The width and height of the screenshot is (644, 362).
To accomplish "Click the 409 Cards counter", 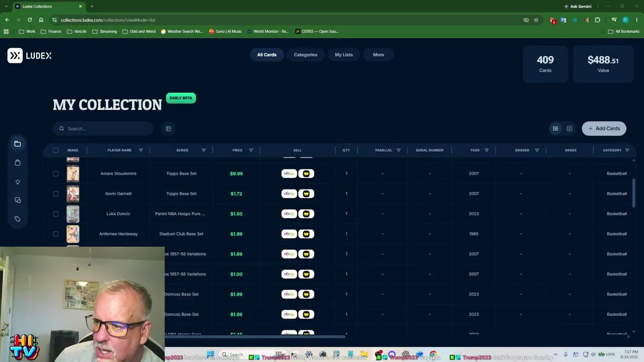I will [x=545, y=64].
